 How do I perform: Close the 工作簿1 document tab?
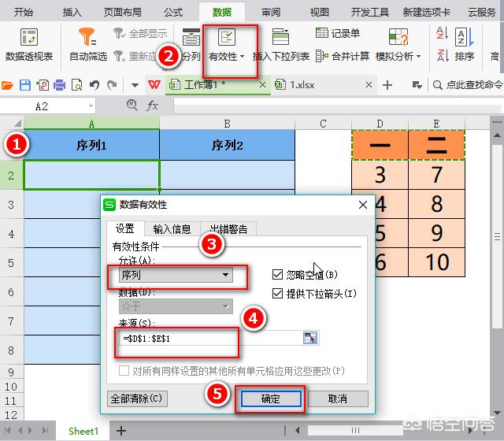[x=262, y=85]
